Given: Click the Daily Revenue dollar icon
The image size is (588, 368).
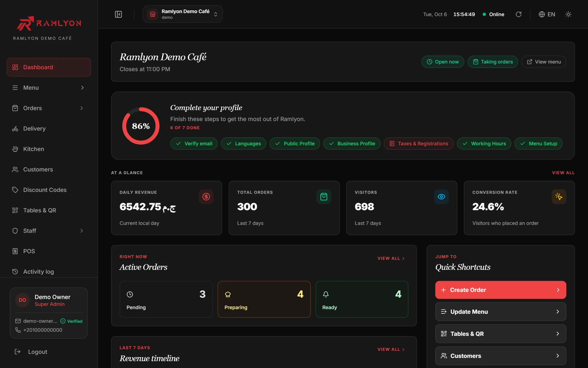Looking at the screenshot, I should coord(206,197).
